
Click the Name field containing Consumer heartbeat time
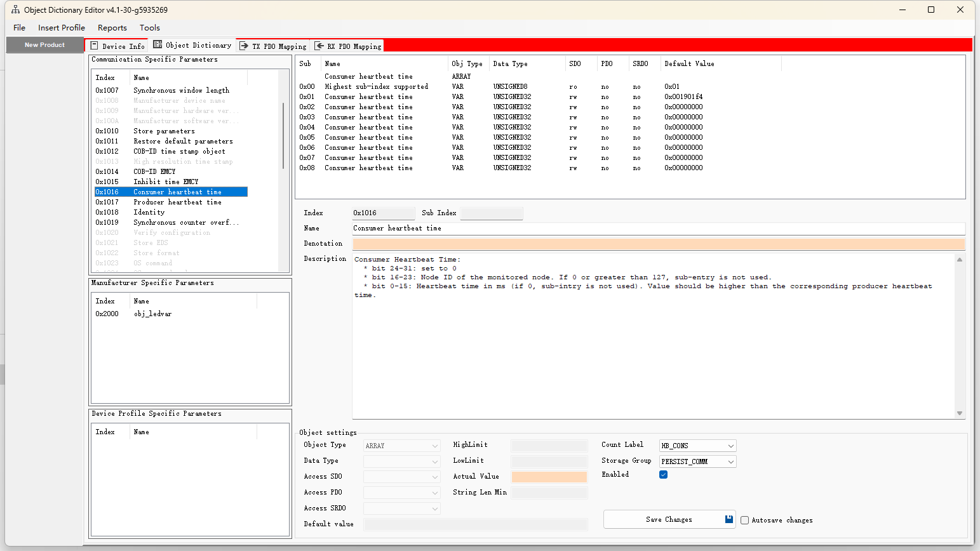[x=659, y=229]
